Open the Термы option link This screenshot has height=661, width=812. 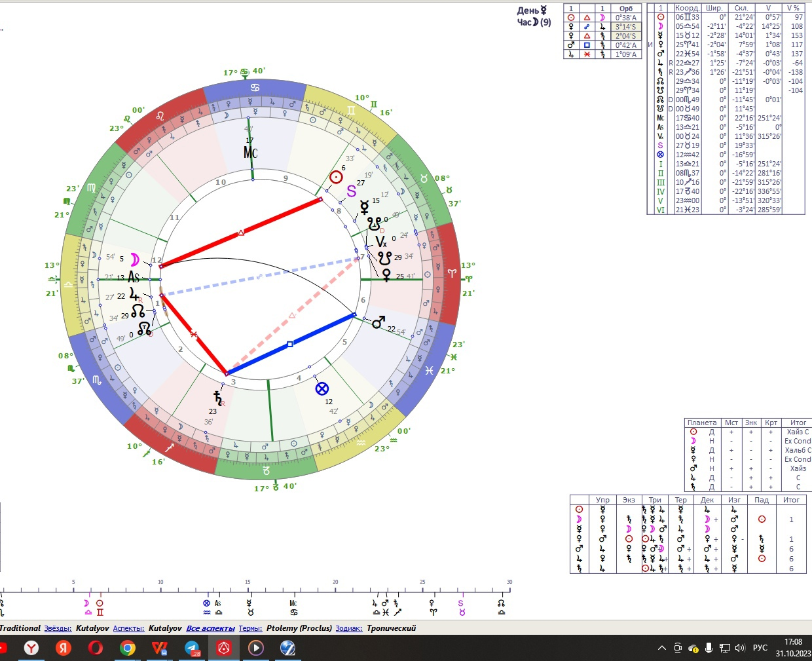(250, 628)
